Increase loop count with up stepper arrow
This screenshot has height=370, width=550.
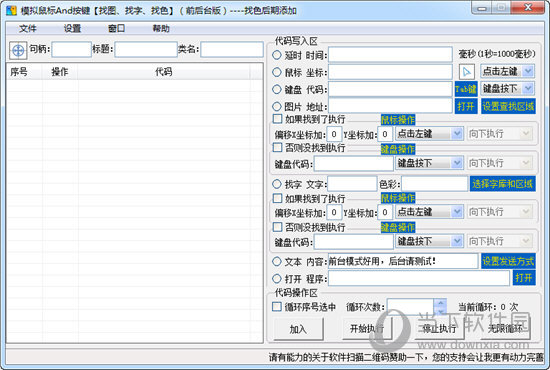coord(441,303)
